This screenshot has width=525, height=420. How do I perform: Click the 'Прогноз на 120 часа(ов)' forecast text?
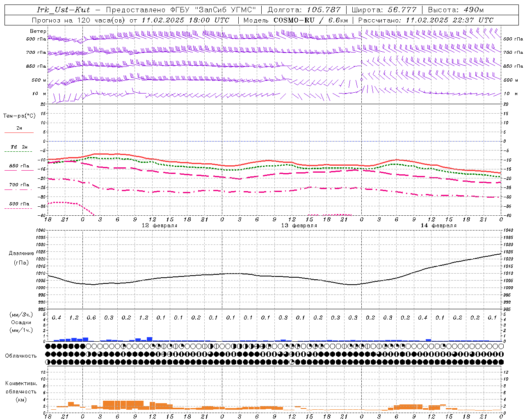click(x=79, y=20)
